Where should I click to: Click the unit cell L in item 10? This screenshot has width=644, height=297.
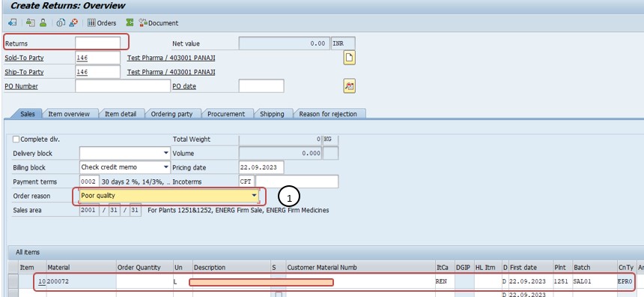(x=183, y=281)
